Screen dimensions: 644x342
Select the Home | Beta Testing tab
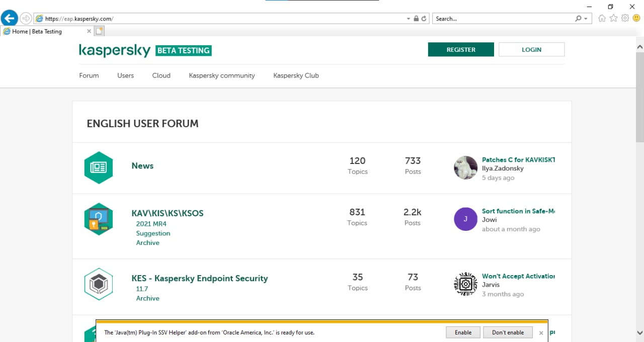[x=47, y=31]
